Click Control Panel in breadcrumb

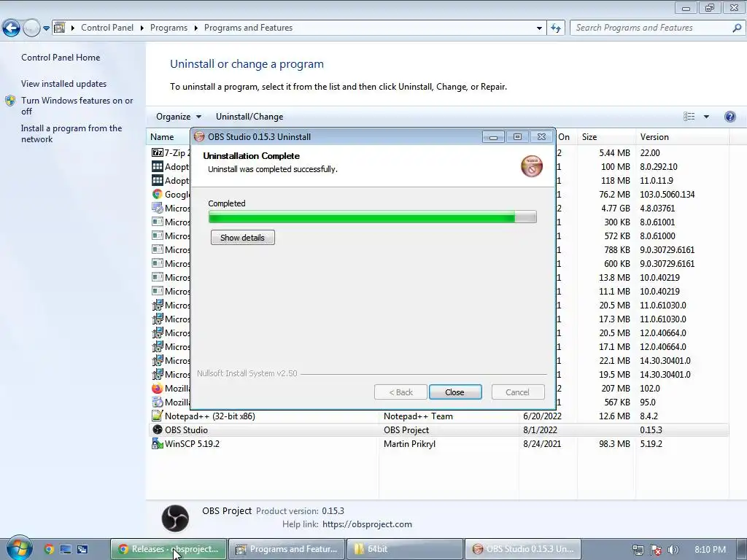click(107, 28)
